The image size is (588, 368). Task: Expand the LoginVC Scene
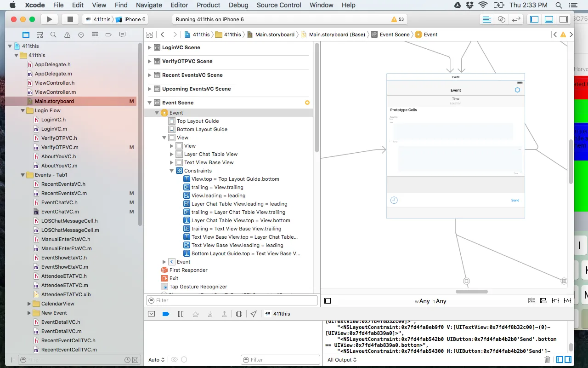pyautogui.click(x=149, y=47)
